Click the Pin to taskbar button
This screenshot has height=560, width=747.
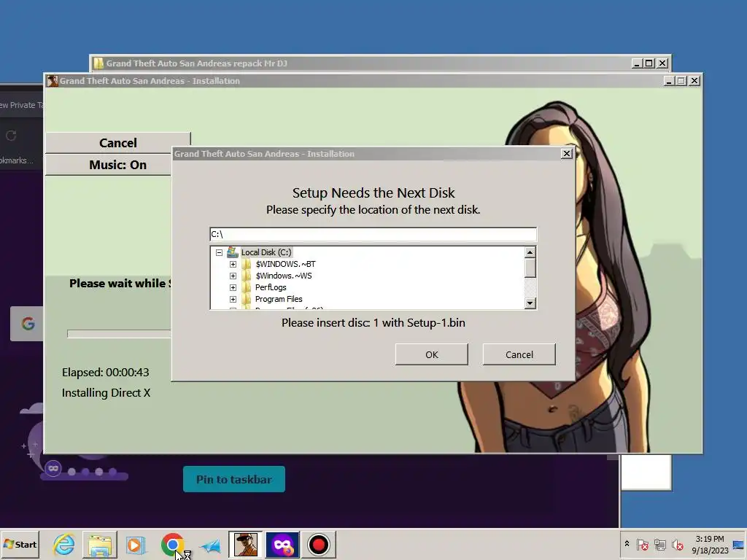(234, 479)
